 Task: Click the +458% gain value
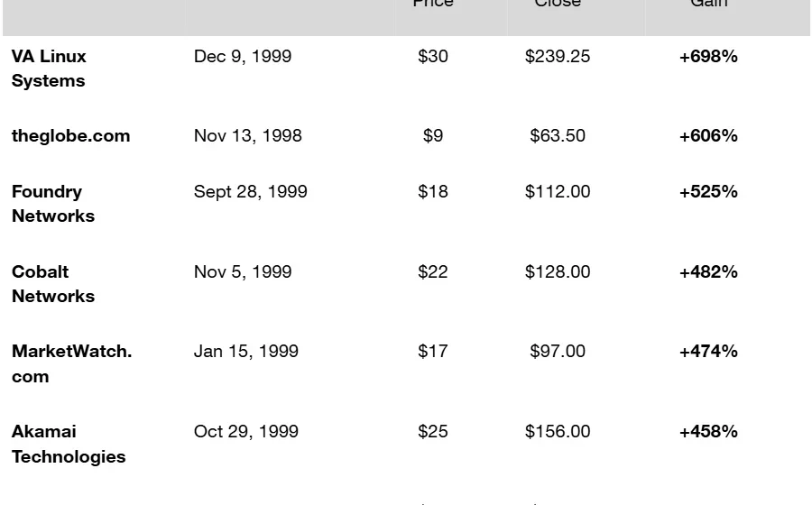[708, 431]
